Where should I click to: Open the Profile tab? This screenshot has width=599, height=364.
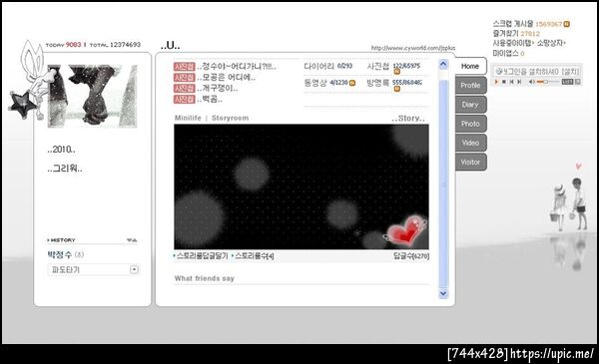point(470,85)
